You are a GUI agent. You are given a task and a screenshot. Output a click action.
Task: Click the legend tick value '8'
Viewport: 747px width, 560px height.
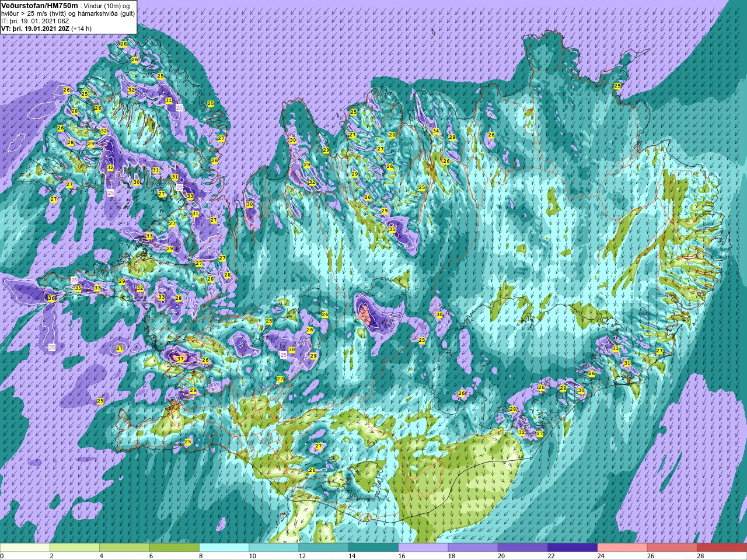tap(201, 556)
